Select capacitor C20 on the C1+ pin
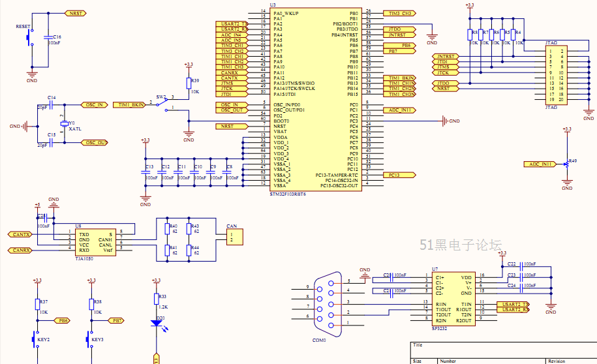This screenshot has width=597, height=364. pyautogui.click(x=391, y=278)
